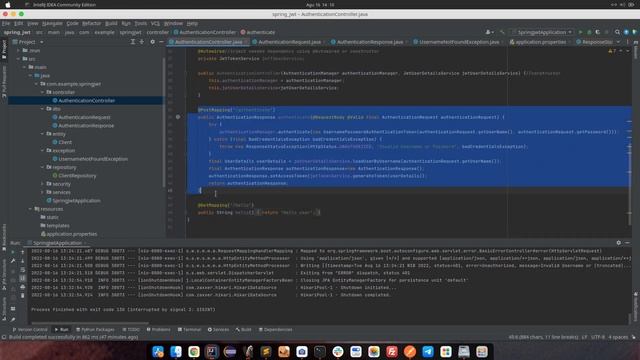Screen dimensions: 640x360
Task: Click the horizontal scrollbar in Run console
Action: [x=89, y=323]
